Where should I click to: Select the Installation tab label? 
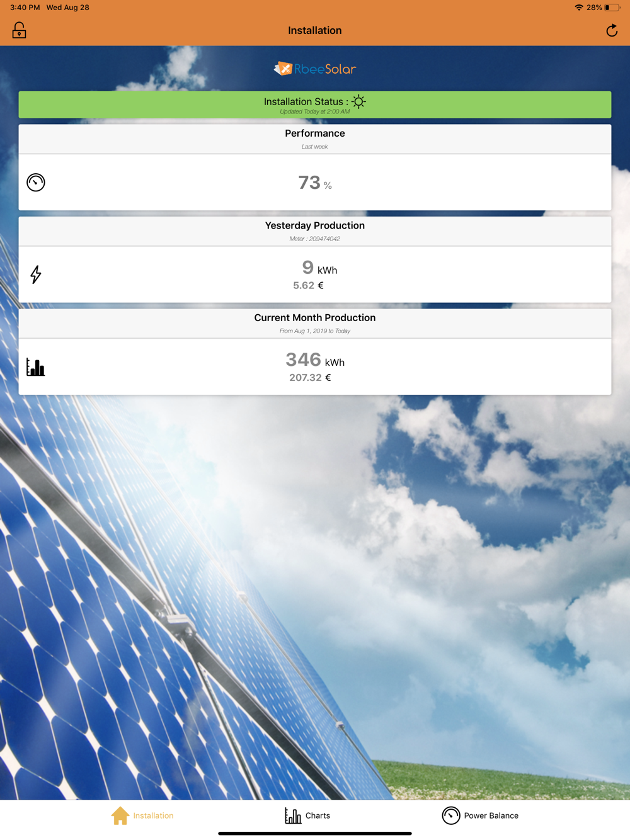tap(153, 815)
